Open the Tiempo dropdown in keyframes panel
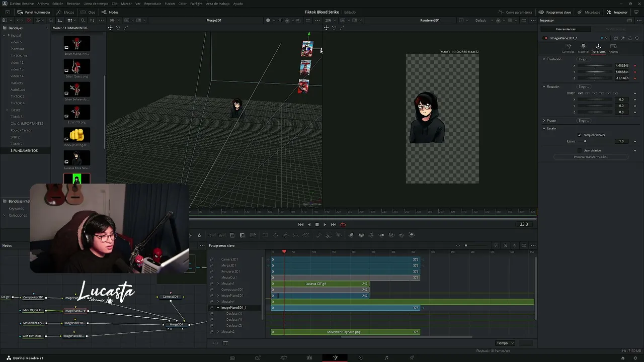The width and height of the screenshot is (644, 362). (506, 343)
